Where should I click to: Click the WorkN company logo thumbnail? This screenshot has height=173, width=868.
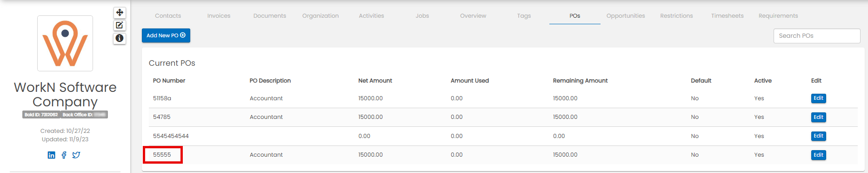pos(65,43)
